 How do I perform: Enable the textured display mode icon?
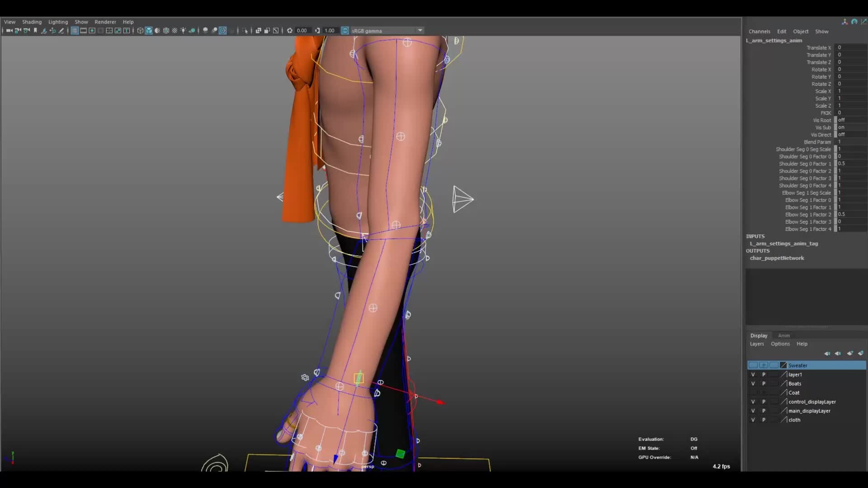point(166,30)
